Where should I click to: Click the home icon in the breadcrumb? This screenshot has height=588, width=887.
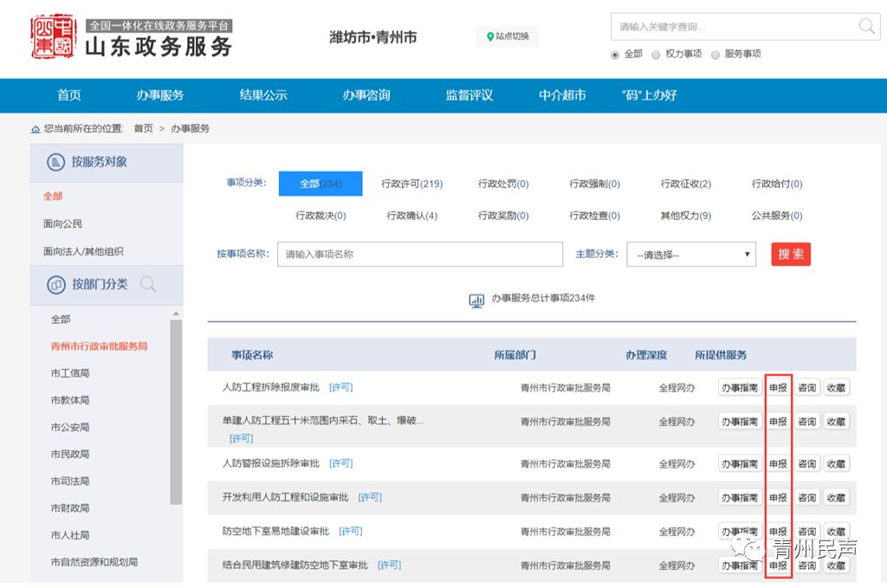click(36, 128)
